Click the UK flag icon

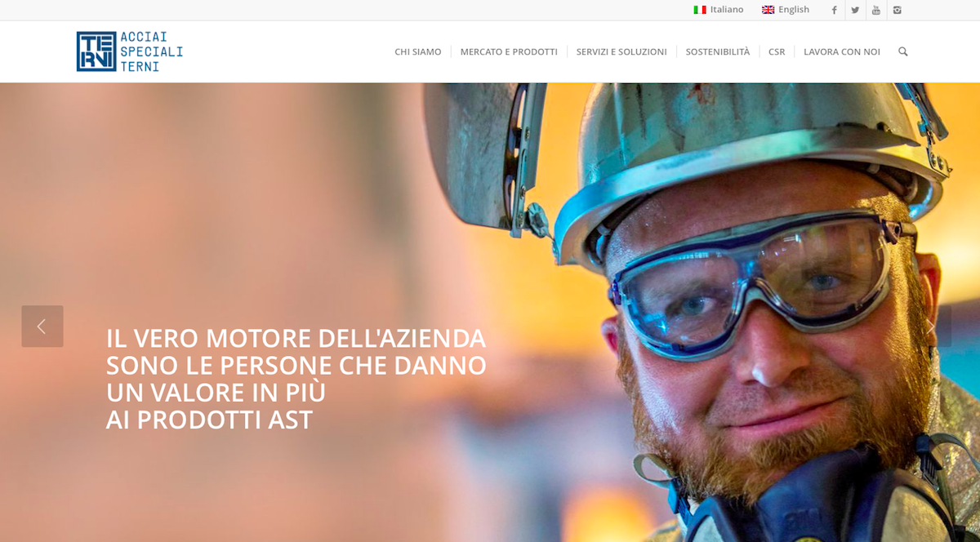[768, 10]
